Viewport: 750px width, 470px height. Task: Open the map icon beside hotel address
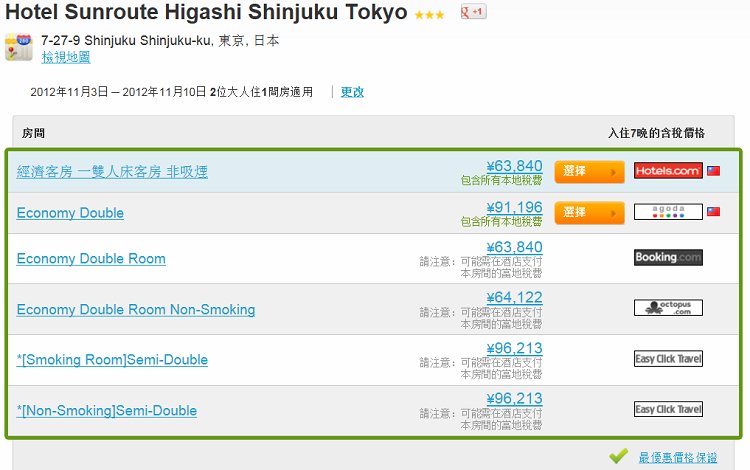tap(19, 47)
